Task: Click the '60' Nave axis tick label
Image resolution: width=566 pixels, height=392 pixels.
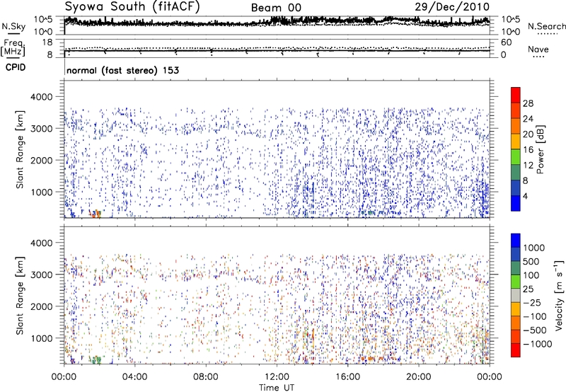Action: 506,42
